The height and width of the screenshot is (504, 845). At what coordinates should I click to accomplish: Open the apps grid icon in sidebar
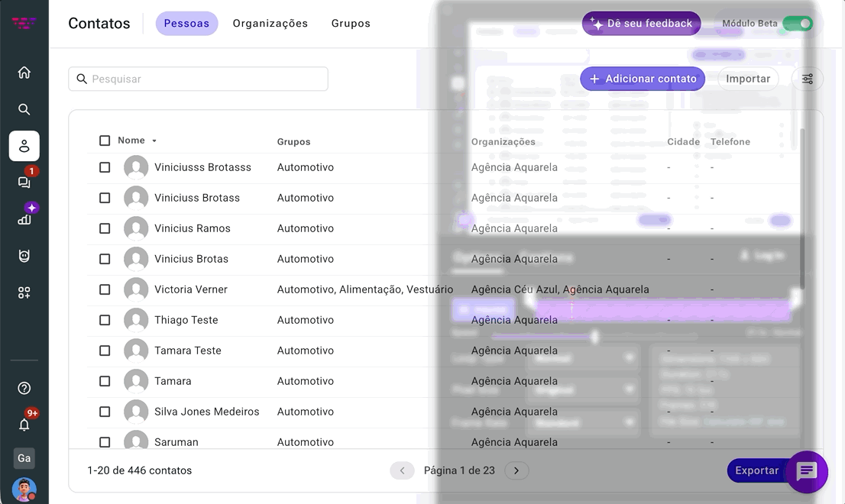pos(24,292)
